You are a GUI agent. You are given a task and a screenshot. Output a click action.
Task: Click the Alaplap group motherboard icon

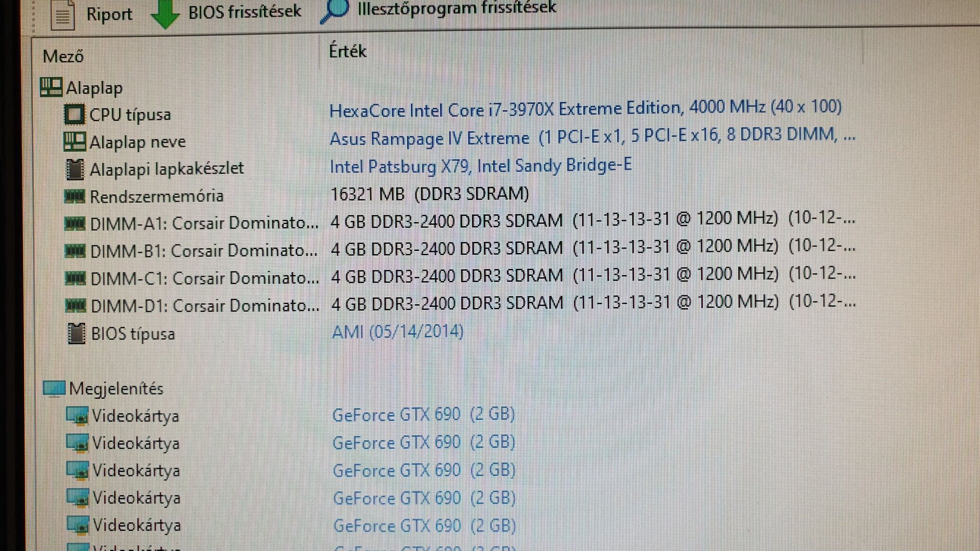pyautogui.click(x=51, y=87)
